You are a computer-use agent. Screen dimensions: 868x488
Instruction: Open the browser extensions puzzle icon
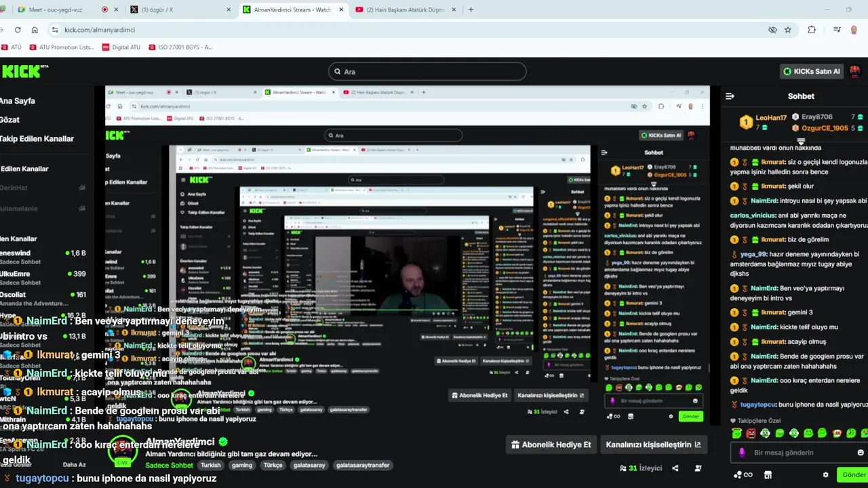[x=812, y=30]
